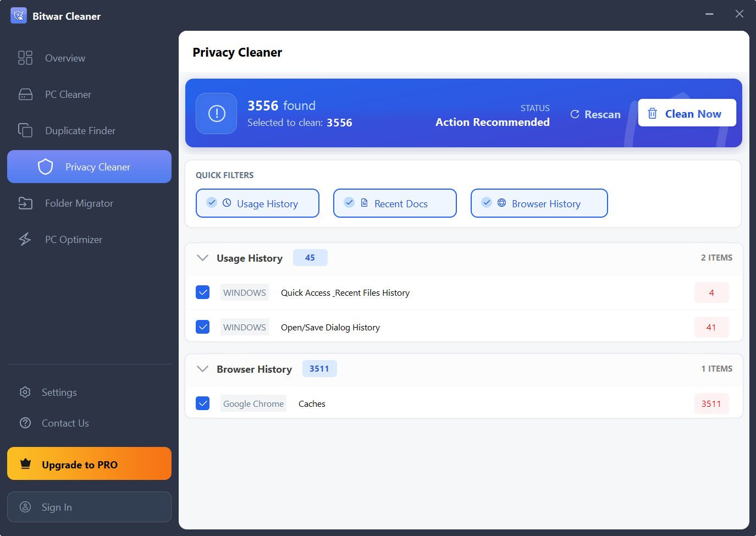The height and width of the screenshot is (536, 756).
Task: Click the Privacy Cleaner page heading
Action: [237, 52]
